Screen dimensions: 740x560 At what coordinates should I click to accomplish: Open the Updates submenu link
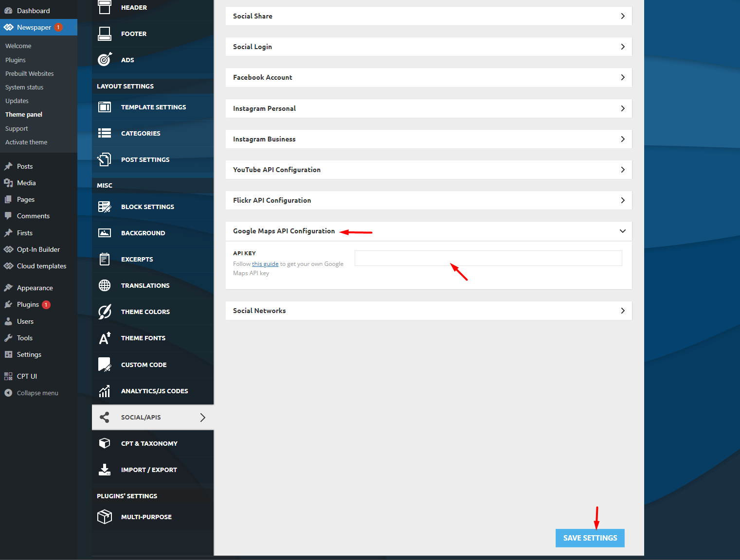(17, 101)
